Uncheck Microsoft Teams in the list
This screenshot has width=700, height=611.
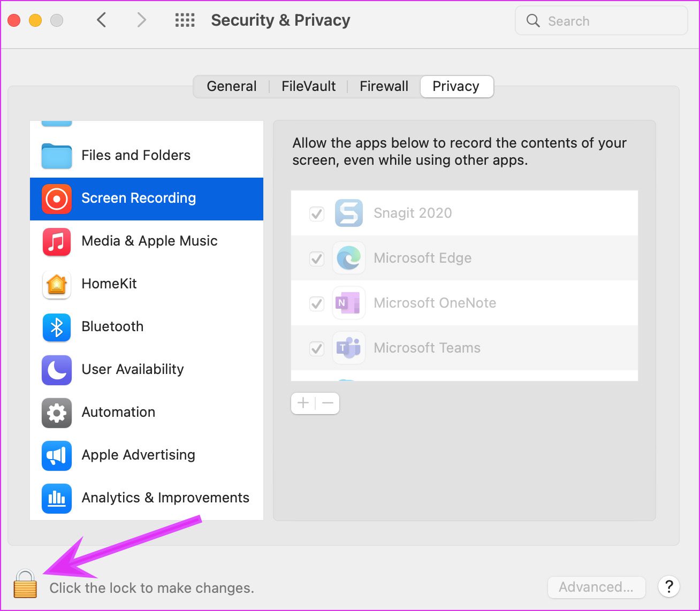click(316, 348)
